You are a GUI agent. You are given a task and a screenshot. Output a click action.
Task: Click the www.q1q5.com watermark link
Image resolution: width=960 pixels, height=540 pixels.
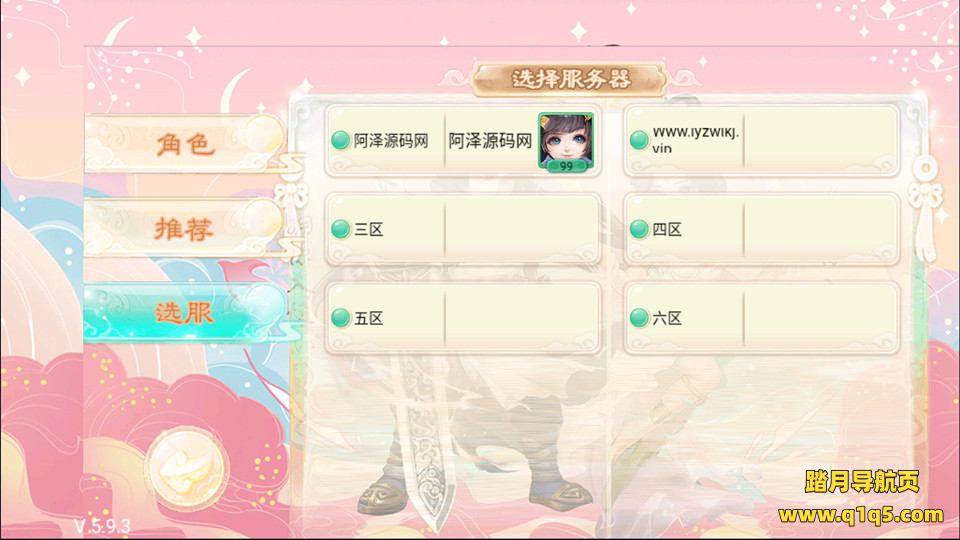[861, 515]
